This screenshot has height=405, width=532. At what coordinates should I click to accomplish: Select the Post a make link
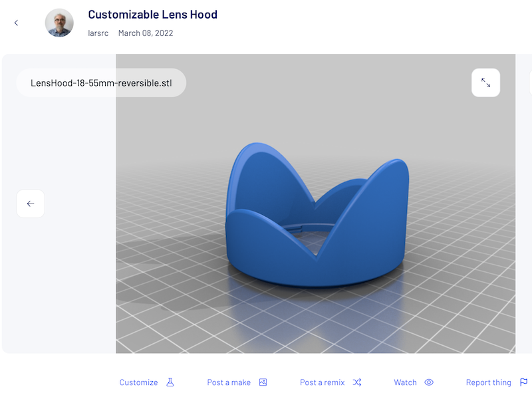[x=229, y=382]
